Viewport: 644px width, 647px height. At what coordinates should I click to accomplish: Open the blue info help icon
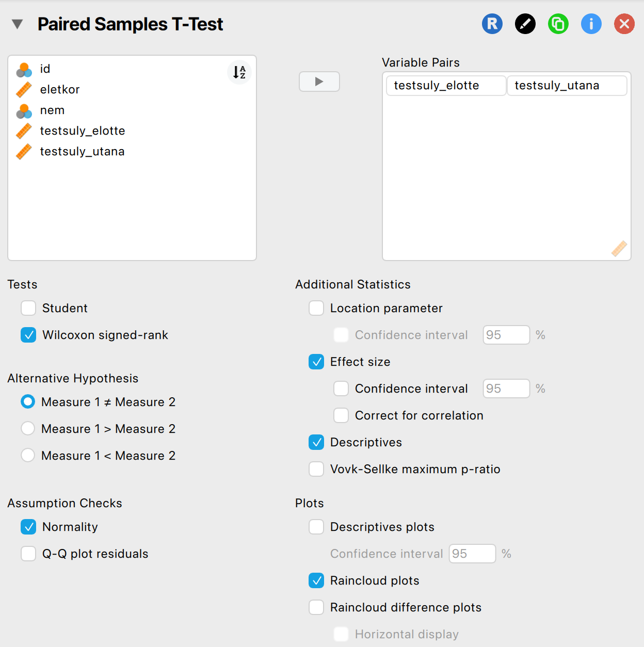point(591,24)
